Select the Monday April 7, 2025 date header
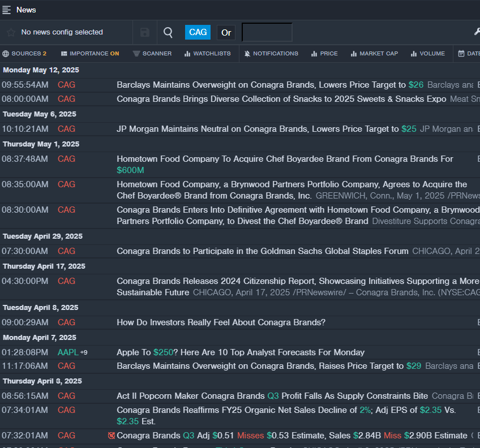The height and width of the screenshot is (448, 480). pos(40,338)
